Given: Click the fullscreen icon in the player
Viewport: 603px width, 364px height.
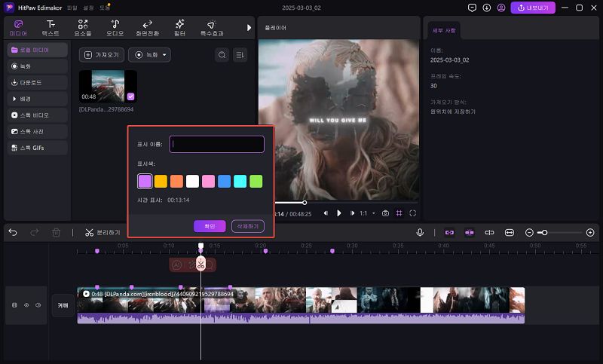Looking at the screenshot, I should [412, 213].
